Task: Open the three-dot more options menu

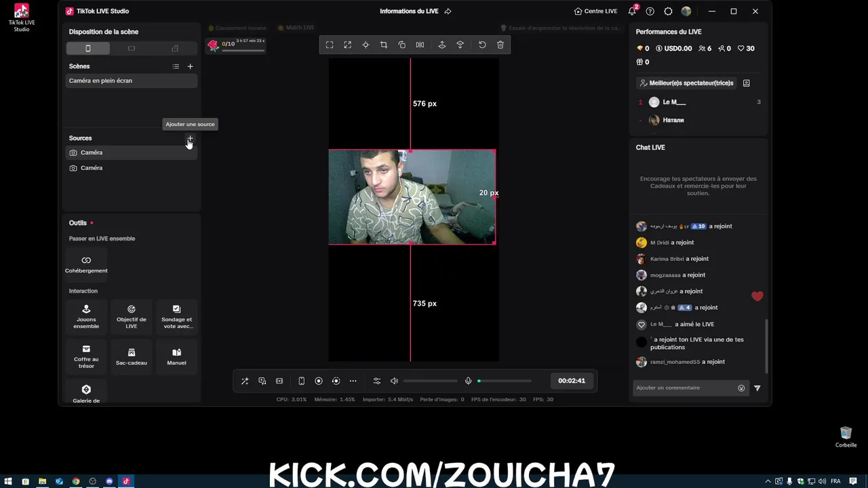Action: coord(353,381)
